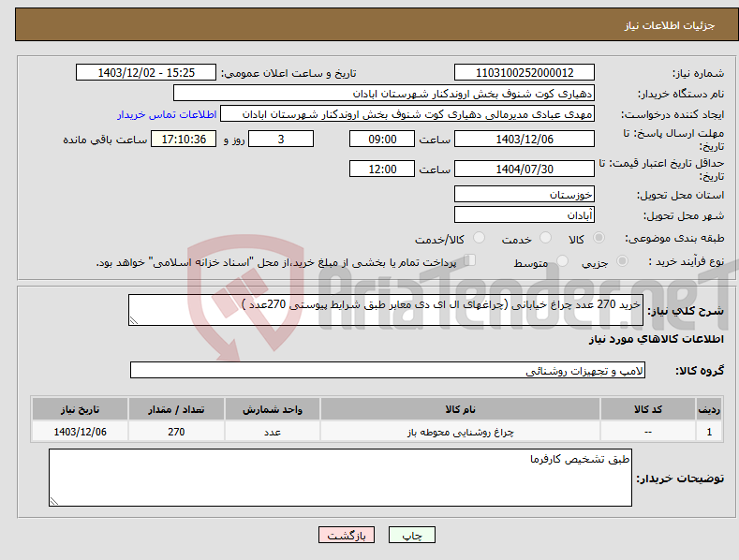Click the goods group field لامپ و تجهیزات روشنائی

coord(388,370)
